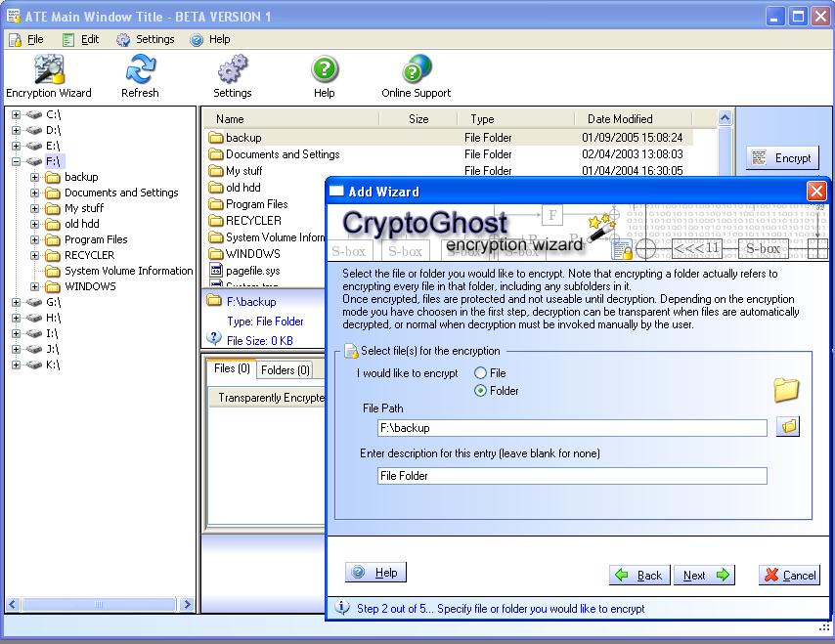Viewport: 835px width, 644px height.
Task: Click the Encrypt button
Action: pos(782,158)
